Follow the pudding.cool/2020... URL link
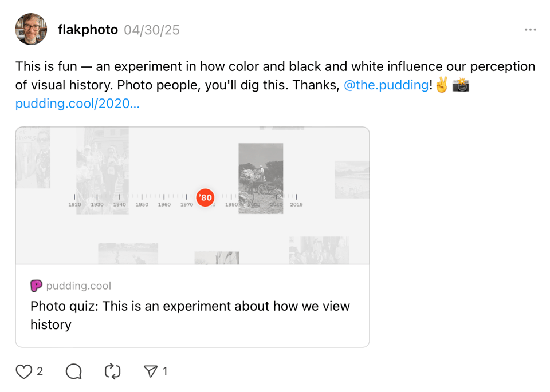This screenshot has width=550, height=392. [77, 104]
